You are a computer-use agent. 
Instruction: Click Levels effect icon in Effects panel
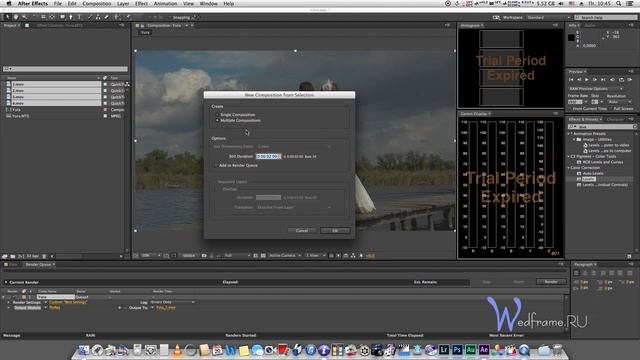(579, 179)
